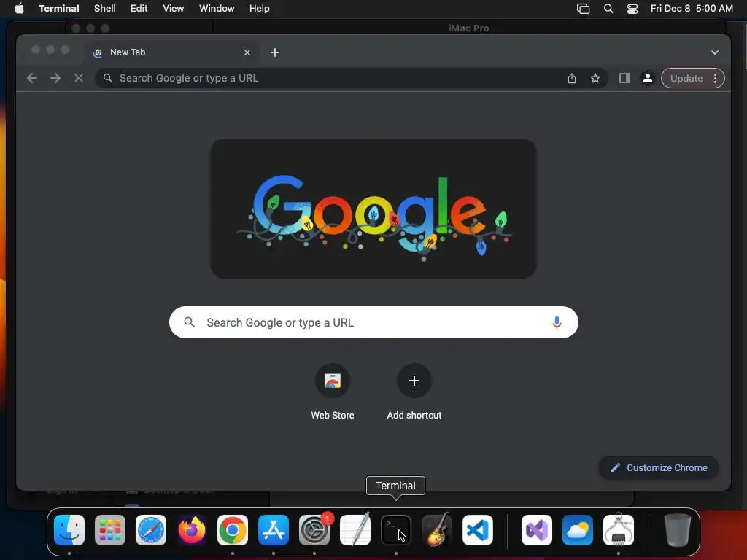Click the Update button

click(x=686, y=78)
